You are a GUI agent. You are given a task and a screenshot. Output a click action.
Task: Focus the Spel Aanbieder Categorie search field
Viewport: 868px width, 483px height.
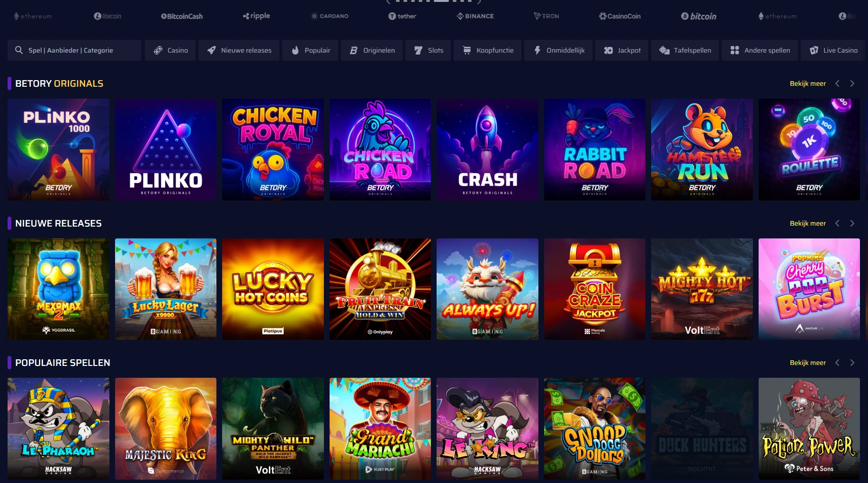pyautogui.click(x=74, y=50)
